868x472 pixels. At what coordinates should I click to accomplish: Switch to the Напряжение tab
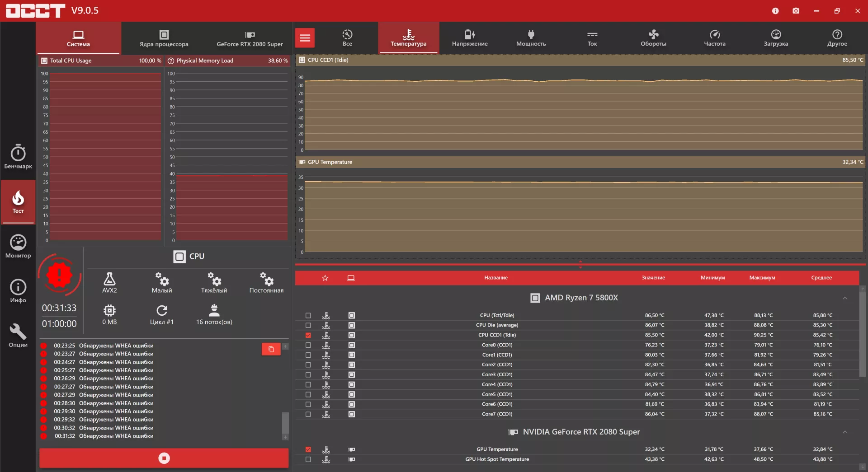pyautogui.click(x=470, y=38)
